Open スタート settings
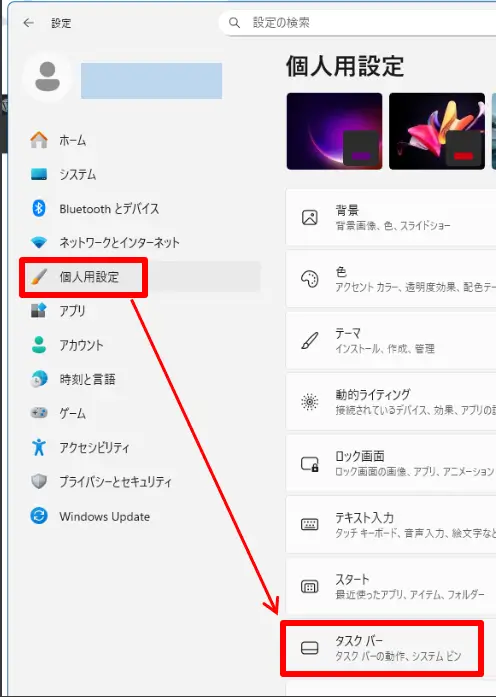The width and height of the screenshot is (496, 697). tap(391, 587)
